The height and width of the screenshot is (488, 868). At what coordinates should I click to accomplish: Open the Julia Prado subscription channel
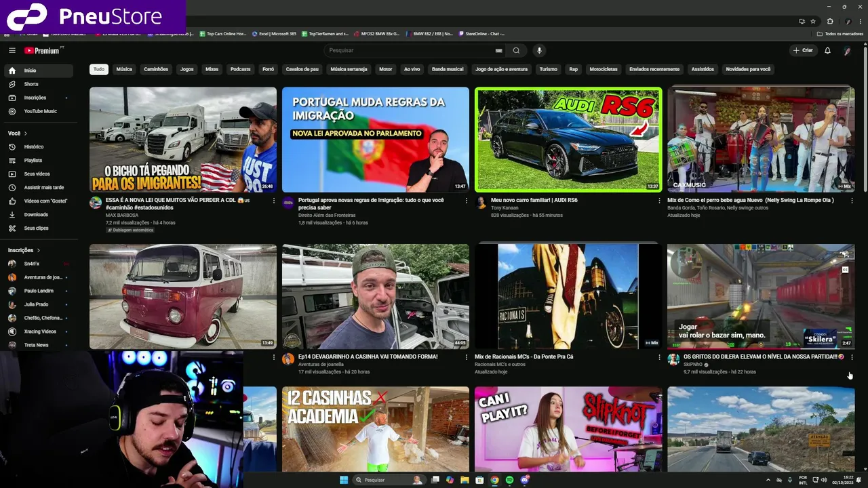[38, 304]
